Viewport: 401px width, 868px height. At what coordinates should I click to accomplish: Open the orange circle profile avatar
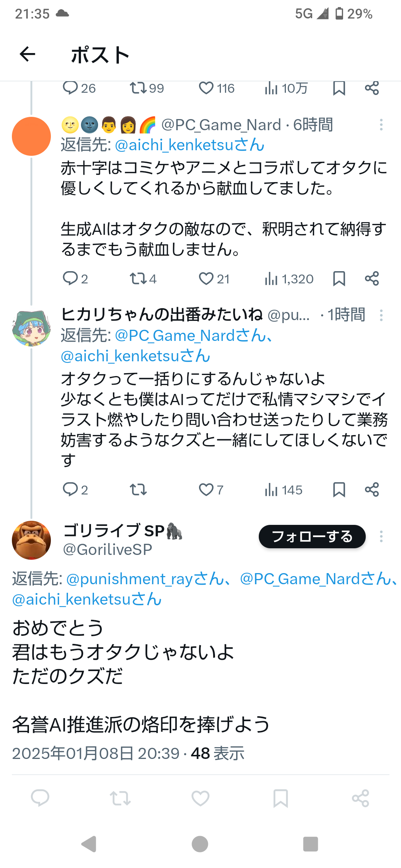[31, 136]
